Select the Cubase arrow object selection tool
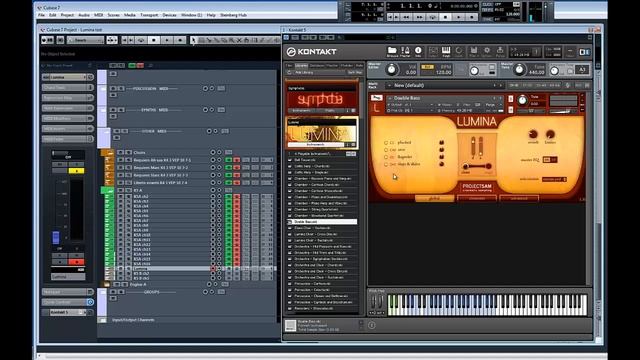 (x=193, y=40)
